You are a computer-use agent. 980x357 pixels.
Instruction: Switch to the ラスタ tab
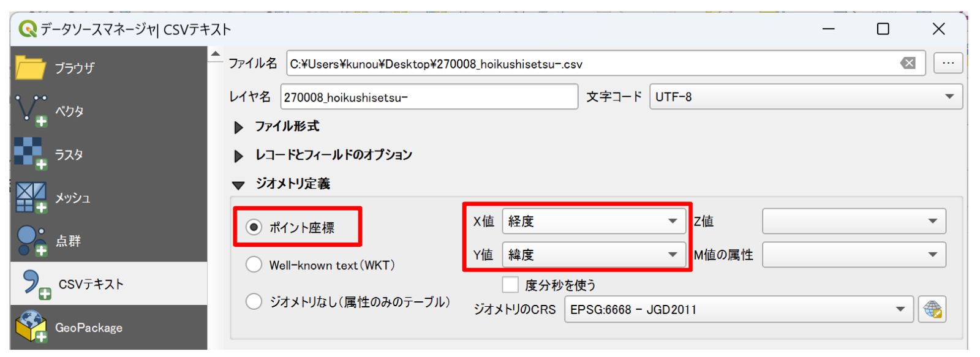pyautogui.click(x=108, y=154)
